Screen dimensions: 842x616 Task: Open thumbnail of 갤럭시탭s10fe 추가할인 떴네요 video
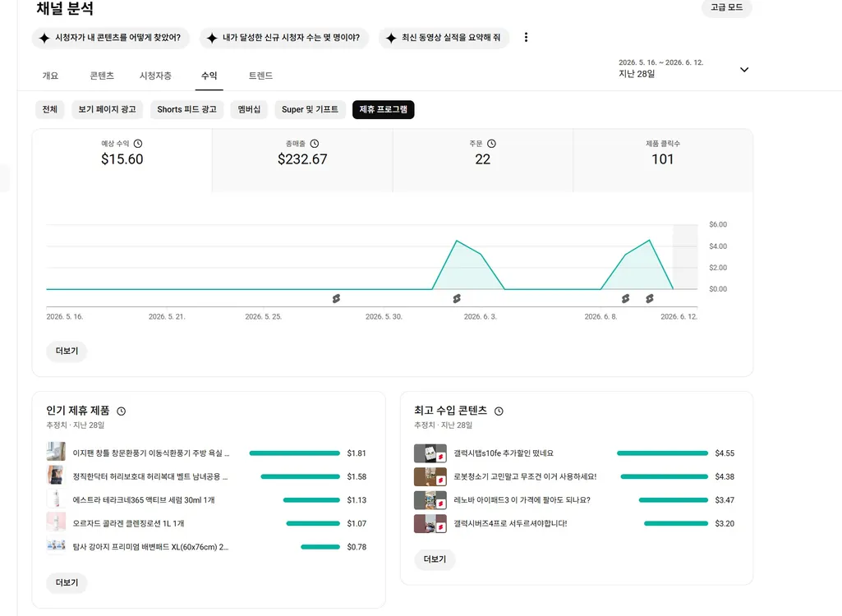click(430, 453)
